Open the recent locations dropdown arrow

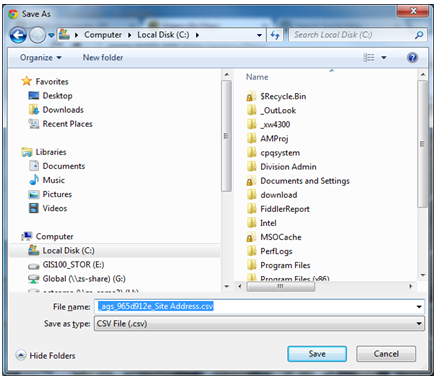[x=51, y=35]
